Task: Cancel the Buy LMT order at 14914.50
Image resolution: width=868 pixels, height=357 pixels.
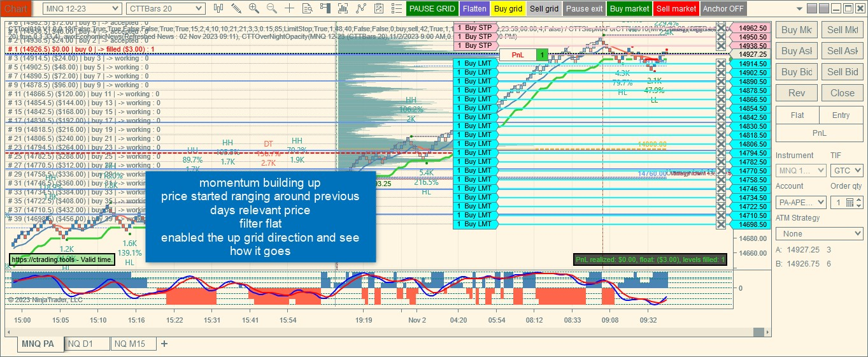Action: 720,64
